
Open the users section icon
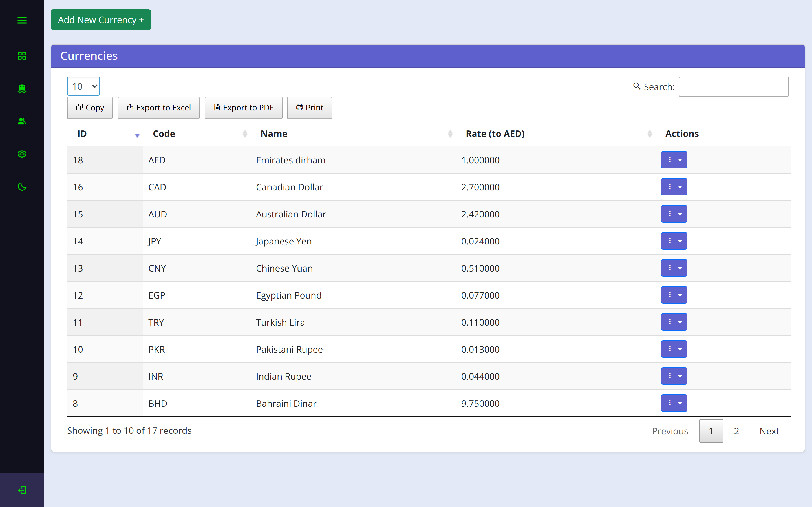tap(22, 121)
